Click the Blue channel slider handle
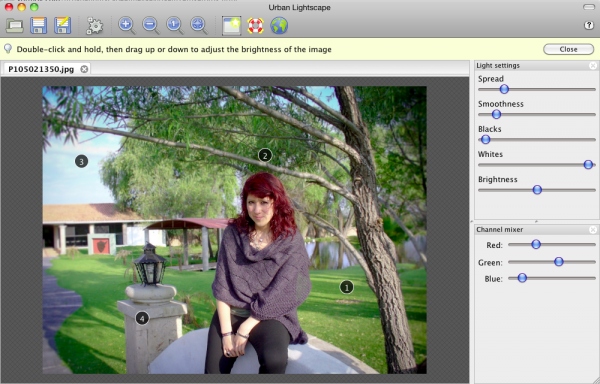Viewport: 600px width, 384px height. pos(522,278)
